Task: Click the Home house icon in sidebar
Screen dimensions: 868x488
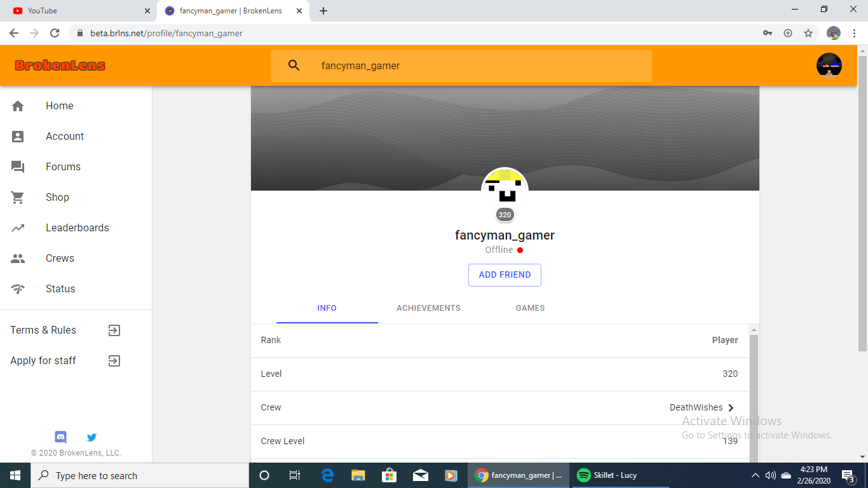Action: 18,106
